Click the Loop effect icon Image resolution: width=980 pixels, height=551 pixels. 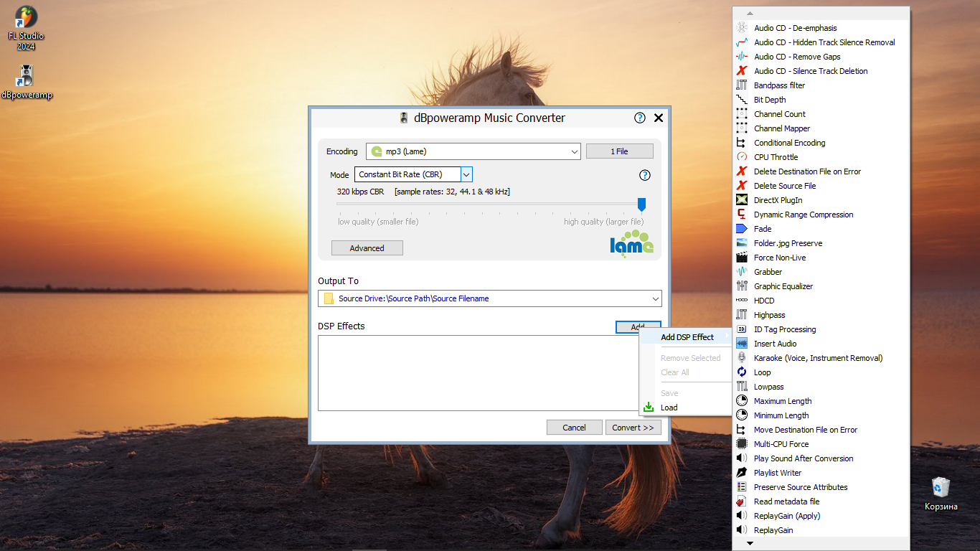[742, 372]
